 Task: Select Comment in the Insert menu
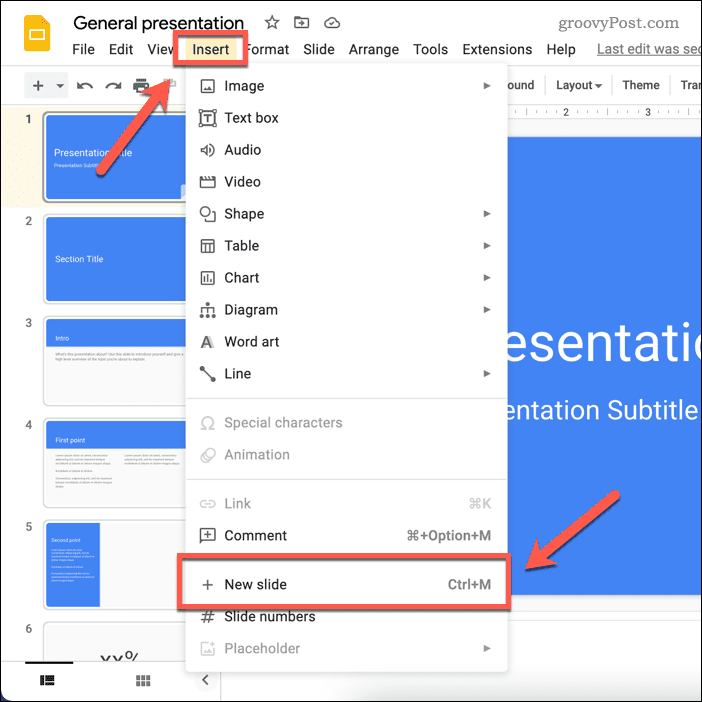pos(346,535)
